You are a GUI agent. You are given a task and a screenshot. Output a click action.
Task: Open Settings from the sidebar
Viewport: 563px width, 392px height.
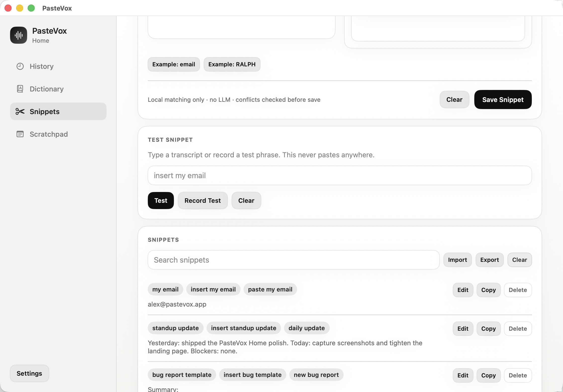tap(29, 373)
